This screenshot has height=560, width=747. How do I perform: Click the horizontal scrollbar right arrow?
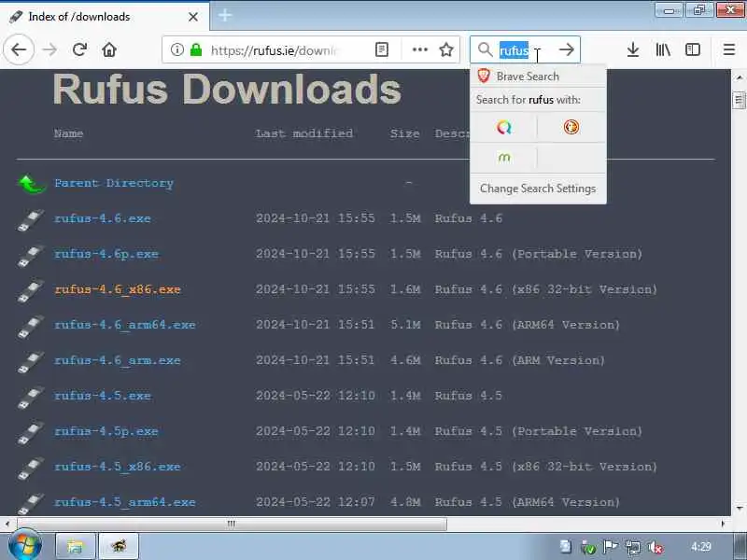723,524
